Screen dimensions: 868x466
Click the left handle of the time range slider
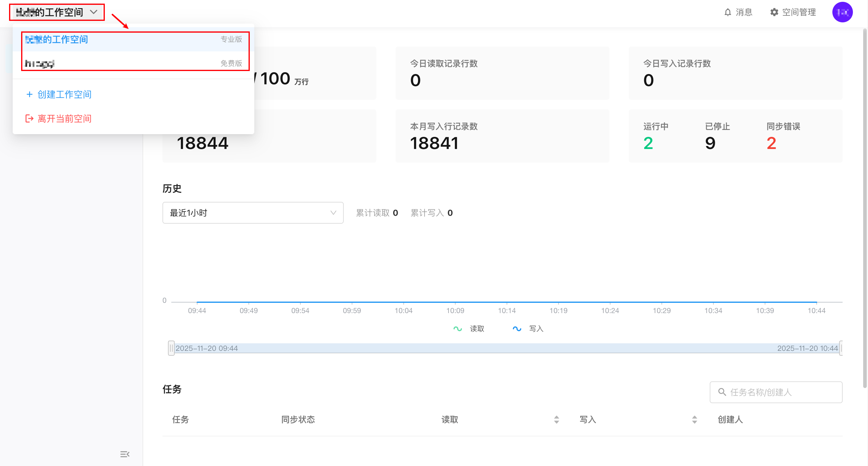pyautogui.click(x=171, y=348)
